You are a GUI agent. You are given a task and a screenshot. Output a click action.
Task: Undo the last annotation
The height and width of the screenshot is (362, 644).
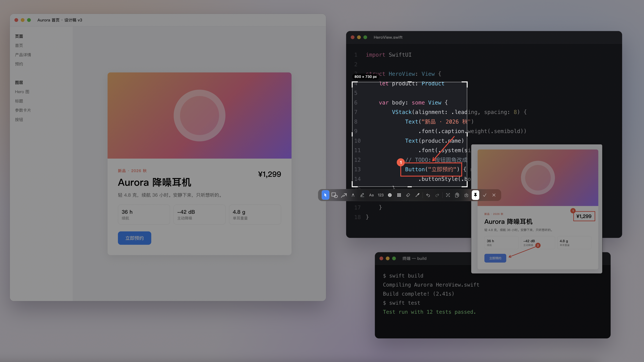point(428,195)
